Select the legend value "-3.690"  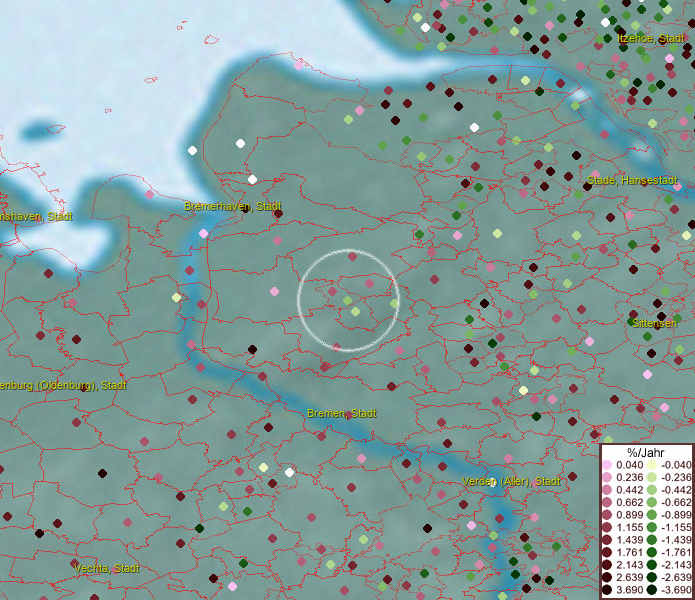[x=676, y=590]
